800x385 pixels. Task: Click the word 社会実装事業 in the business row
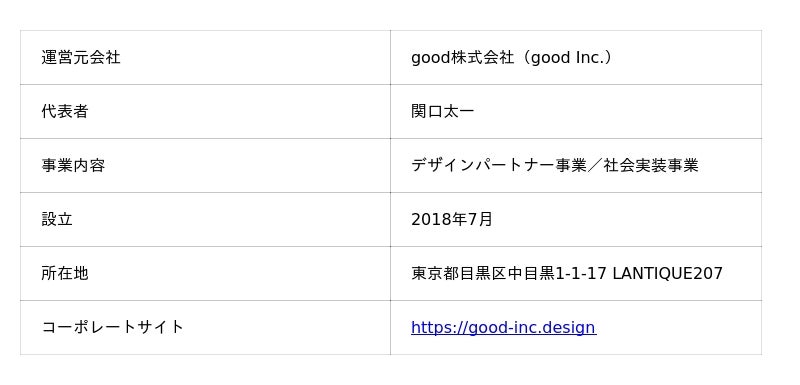(x=651, y=166)
